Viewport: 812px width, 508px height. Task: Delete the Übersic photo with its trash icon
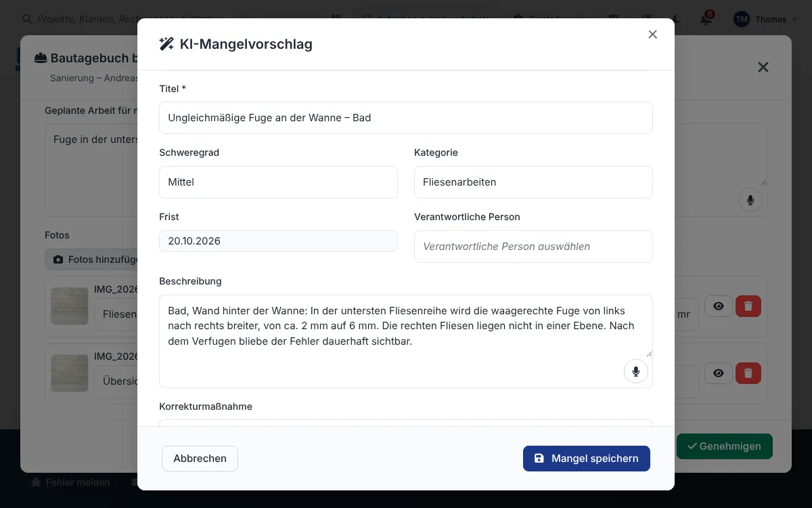click(748, 373)
